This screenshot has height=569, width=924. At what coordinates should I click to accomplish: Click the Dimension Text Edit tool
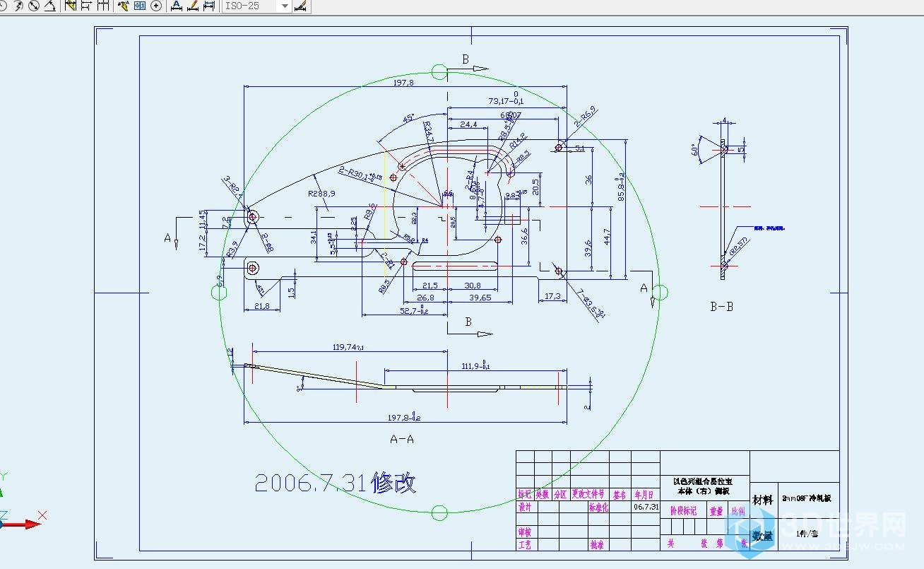tap(192, 6)
